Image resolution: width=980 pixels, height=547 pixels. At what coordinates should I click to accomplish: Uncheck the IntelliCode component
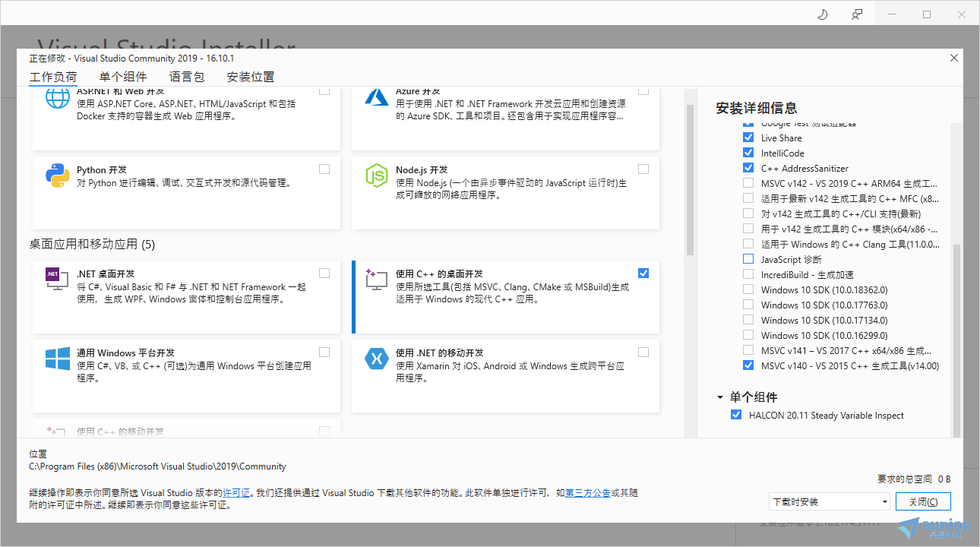coord(748,153)
